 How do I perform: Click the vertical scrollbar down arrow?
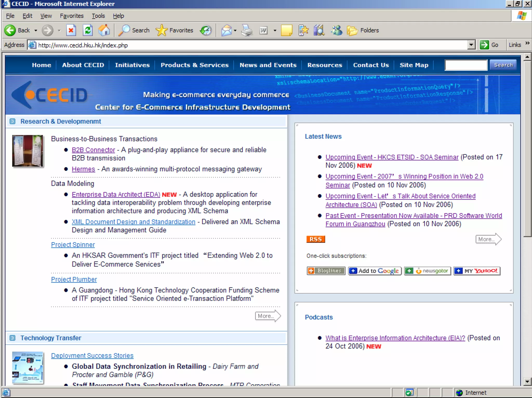[x=527, y=381]
